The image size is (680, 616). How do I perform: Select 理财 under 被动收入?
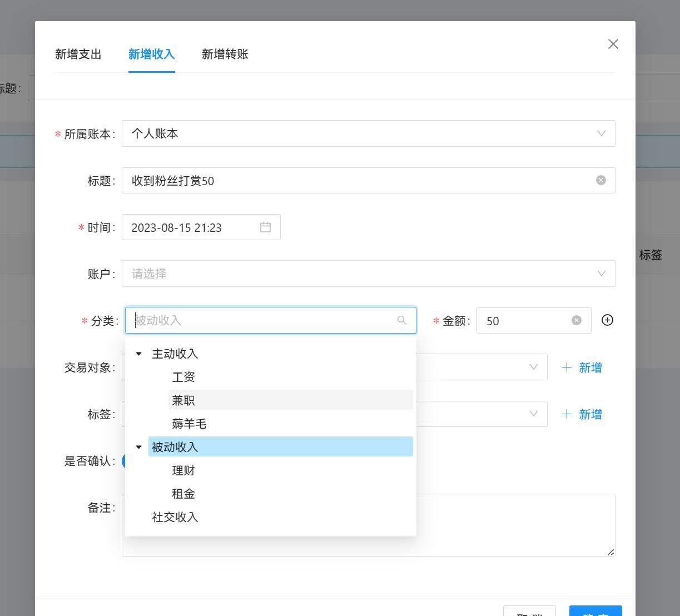(x=183, y=470)
